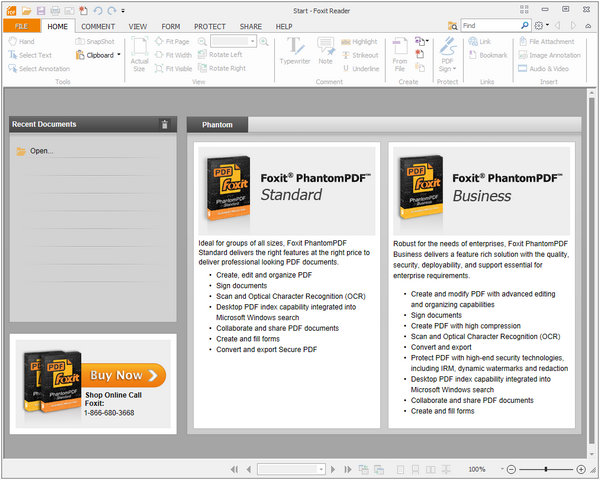Click the Buy Now button
The height and width of the screenshot is (480, 600).
pos(124,376)
